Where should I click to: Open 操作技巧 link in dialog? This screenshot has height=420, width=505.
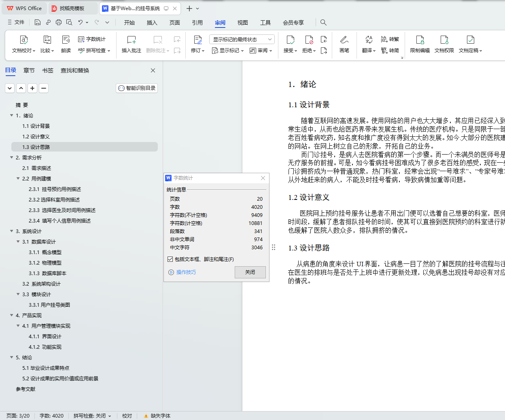pyautogui.click(x=182, y=272)
